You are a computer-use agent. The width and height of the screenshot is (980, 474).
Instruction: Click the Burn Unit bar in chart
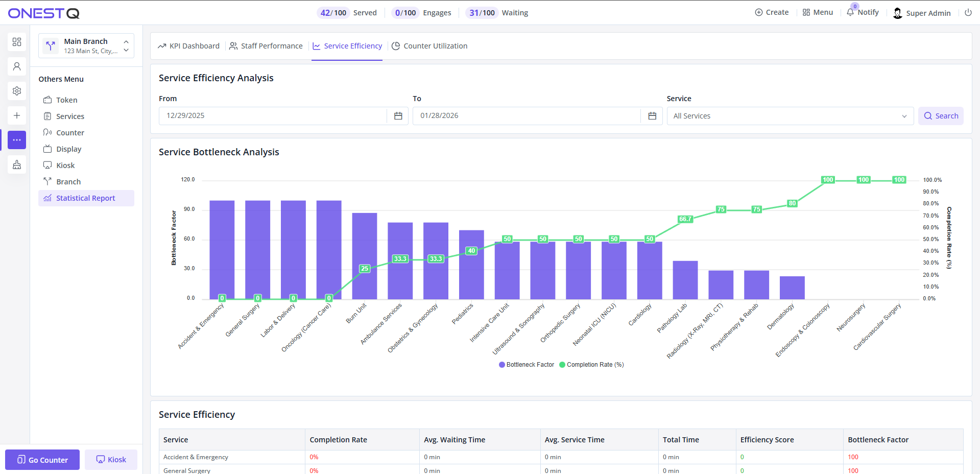[x=365, y=256]
